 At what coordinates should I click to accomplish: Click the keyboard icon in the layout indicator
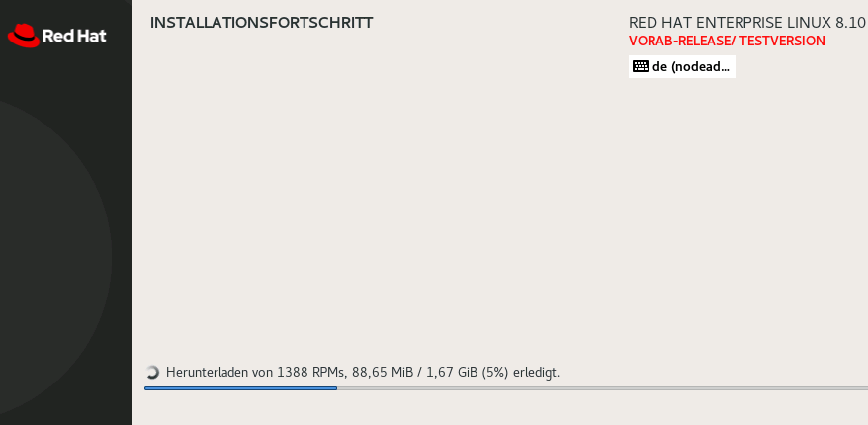(x=641, y=67)
